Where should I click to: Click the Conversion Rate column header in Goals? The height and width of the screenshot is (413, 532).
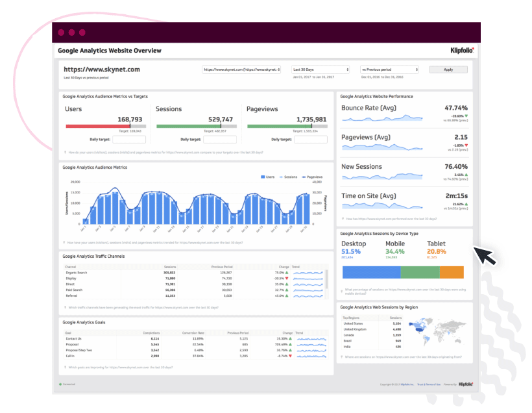point(193,333)
